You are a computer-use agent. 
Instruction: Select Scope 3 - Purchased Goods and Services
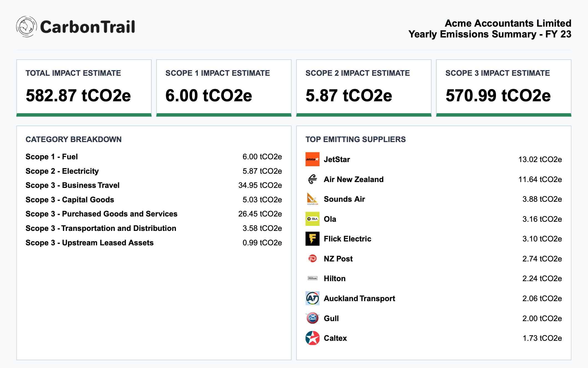click(154, 214)
